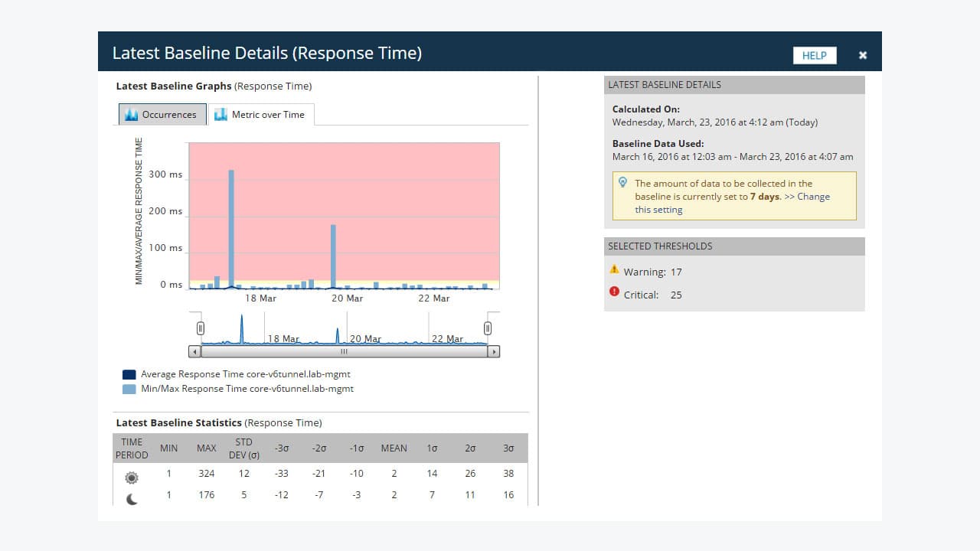Select the right range handle of the timeline slider
The height and width of the screenshot is (551, 980).
point(488,328)
